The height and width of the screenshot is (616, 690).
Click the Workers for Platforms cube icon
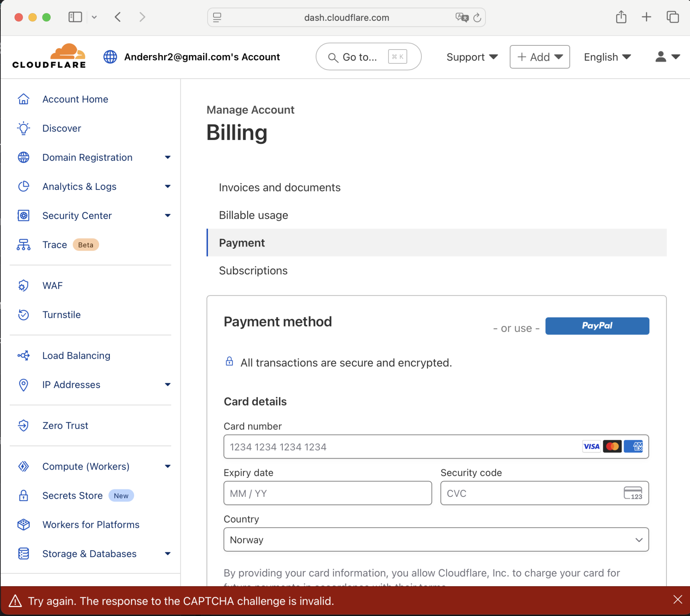[23, 524]
